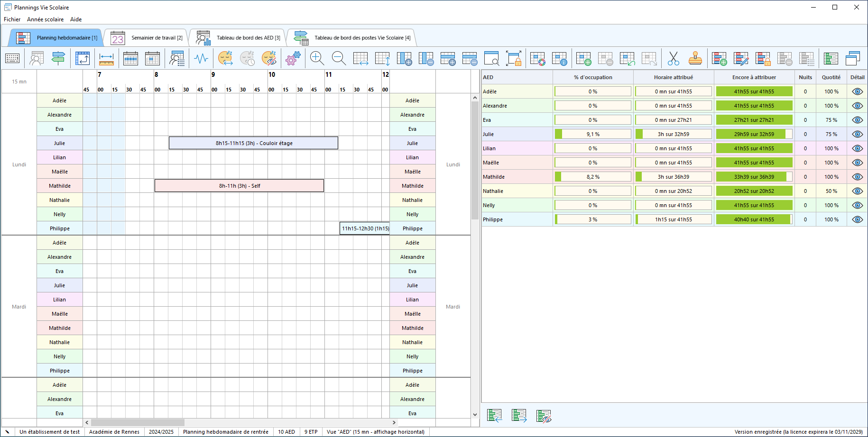868x437 pixels.
Task: Click the vertical scrollbar down arrow
Action: [475, 414]
